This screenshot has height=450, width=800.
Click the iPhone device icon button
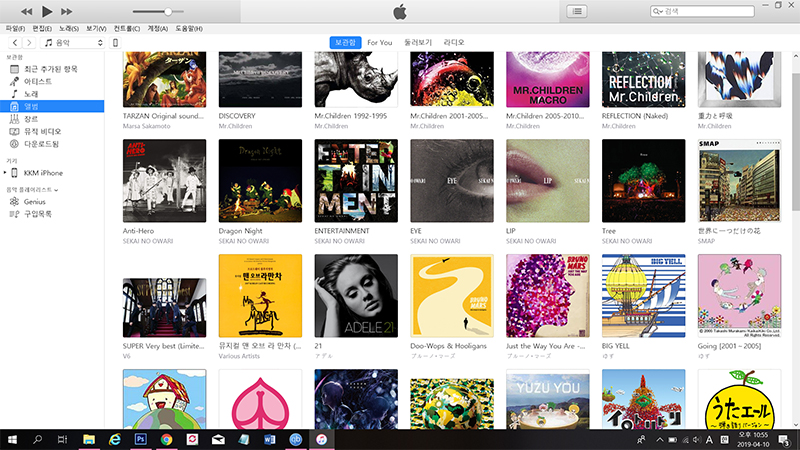tap(115, 43)
